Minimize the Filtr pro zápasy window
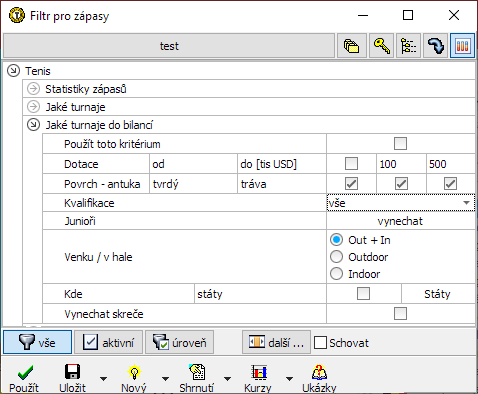This screenshot has width=478, height=394. pos(363,15)
